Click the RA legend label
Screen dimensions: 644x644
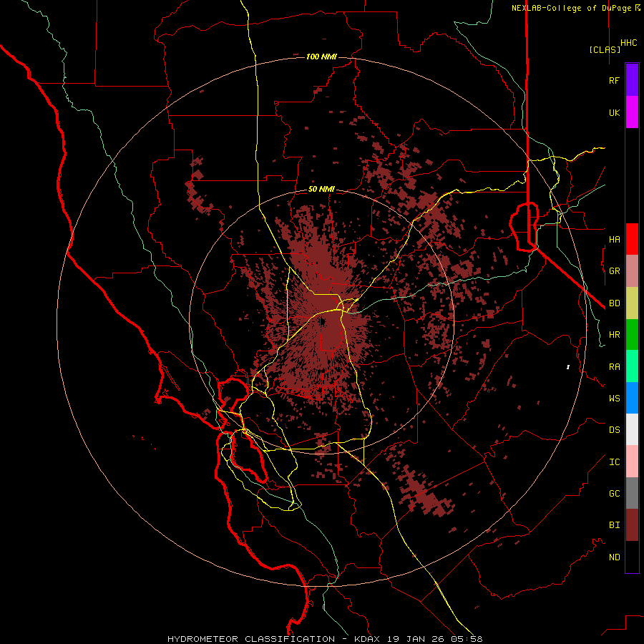coord(615,366)
